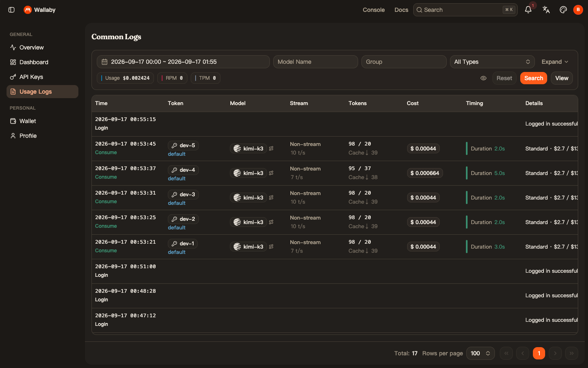Click the RPM 0 badge
Image resolution: width=588 pixels, height=368 pixels.
click(172, 78)
